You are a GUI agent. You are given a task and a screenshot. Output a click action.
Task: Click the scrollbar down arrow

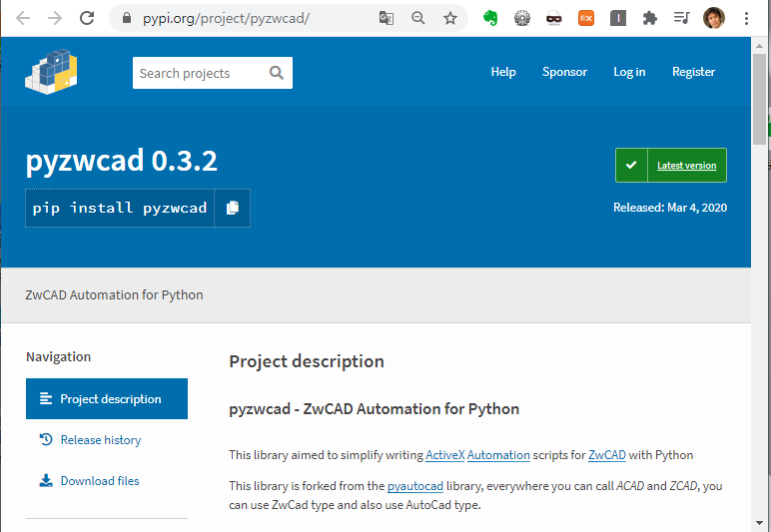759,522
